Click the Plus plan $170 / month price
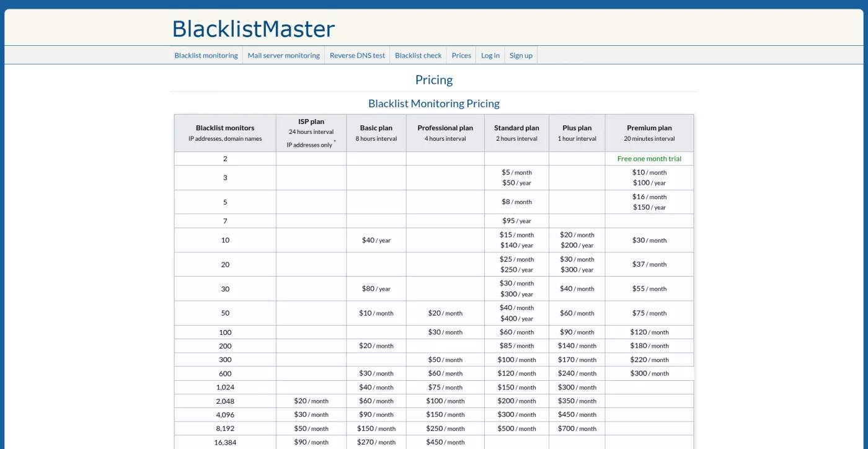The width and height of the screenshot is (868, 449). coord(577,360)
